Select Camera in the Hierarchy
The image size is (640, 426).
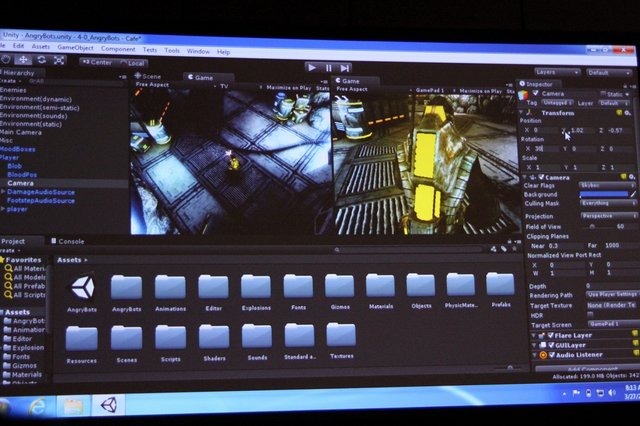[x=20, y=183]
